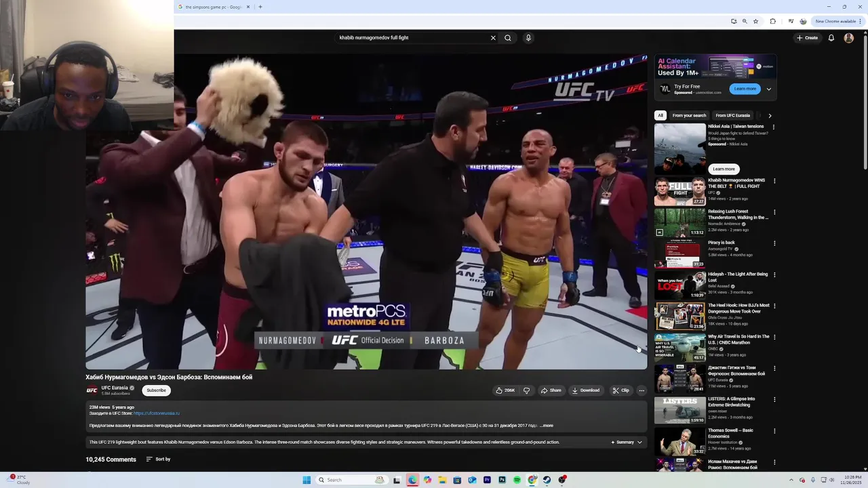Share the video

click(x=551, y=390)
